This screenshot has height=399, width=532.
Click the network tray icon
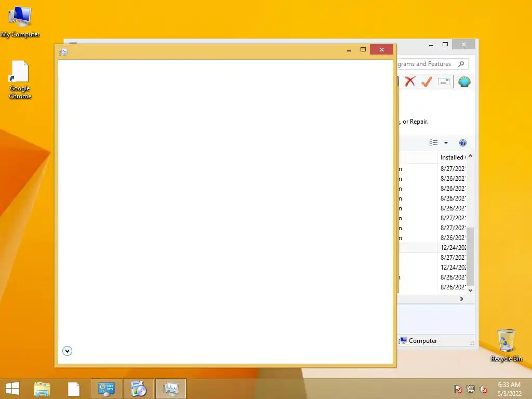[470, 389]
